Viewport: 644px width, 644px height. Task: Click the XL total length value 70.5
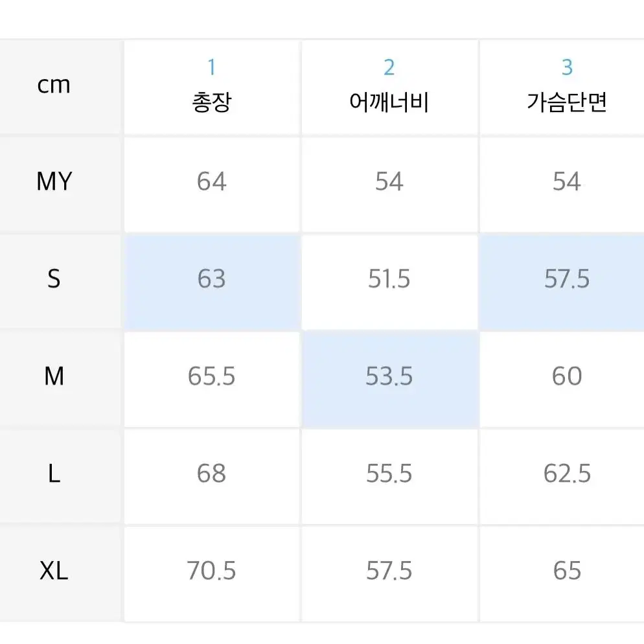click(211, 571)
